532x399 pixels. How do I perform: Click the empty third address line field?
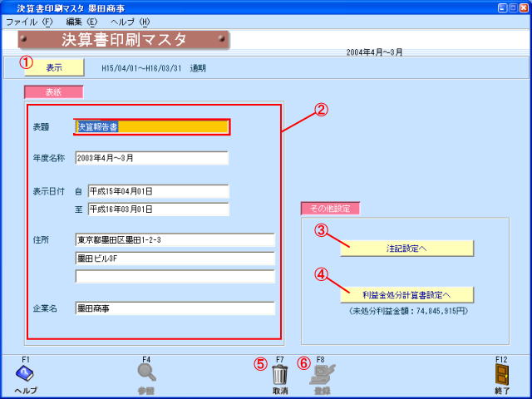tap(175, 276)
